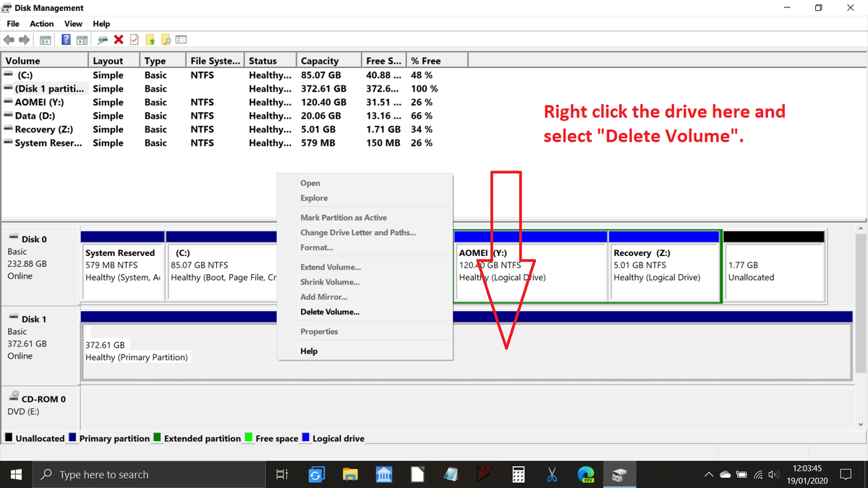The image size is (868, 488).
Task: Click the disk with magnifier toolbar icon
Action: tap(103, 40)
